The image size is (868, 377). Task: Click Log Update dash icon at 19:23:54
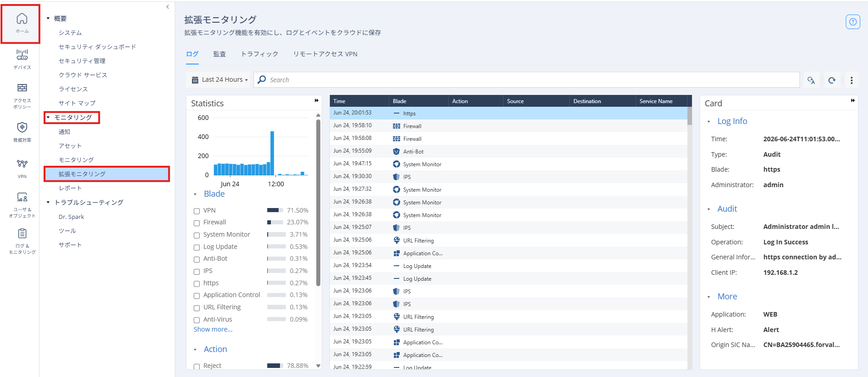396,266
